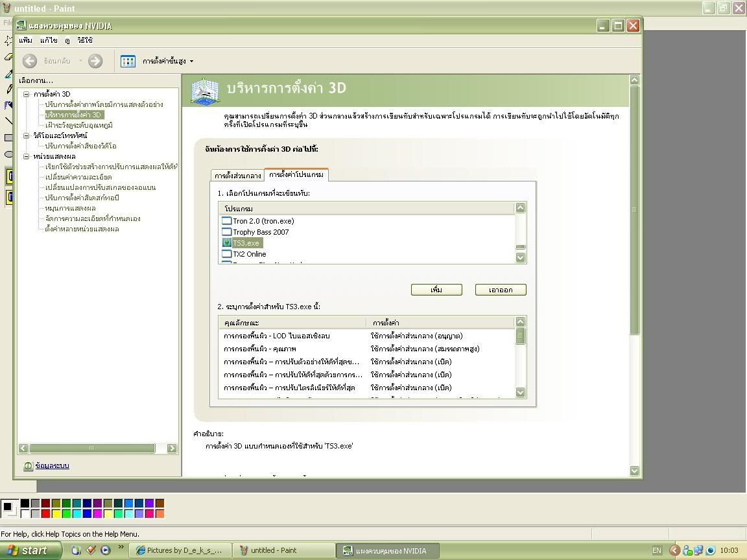Collapse the การตั้งค่า 3D tree node
The height and width of the screenshot is (560, 747).
click(27, 94)
